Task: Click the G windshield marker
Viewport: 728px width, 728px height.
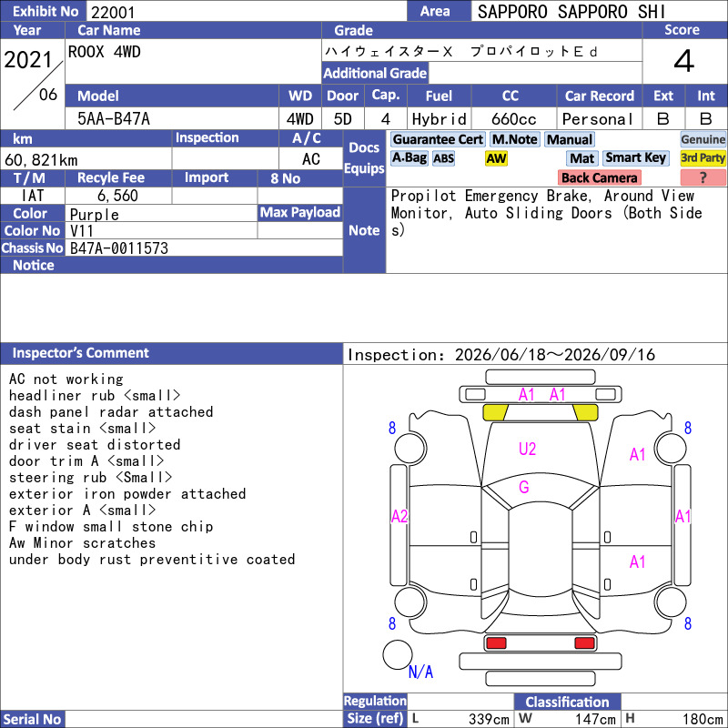Action: coord(524,487)
